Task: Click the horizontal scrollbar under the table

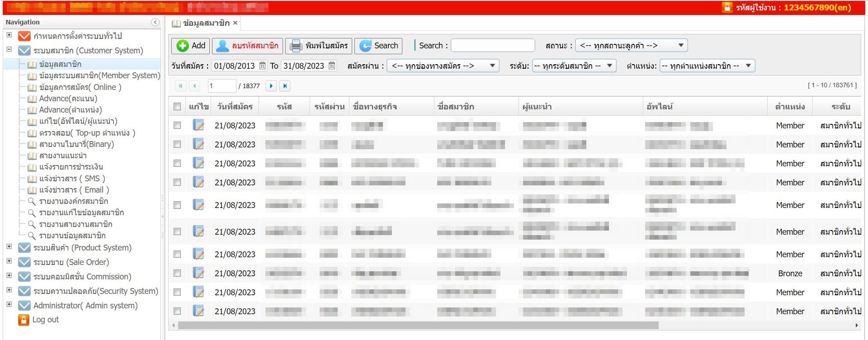Action: [418, 325]
